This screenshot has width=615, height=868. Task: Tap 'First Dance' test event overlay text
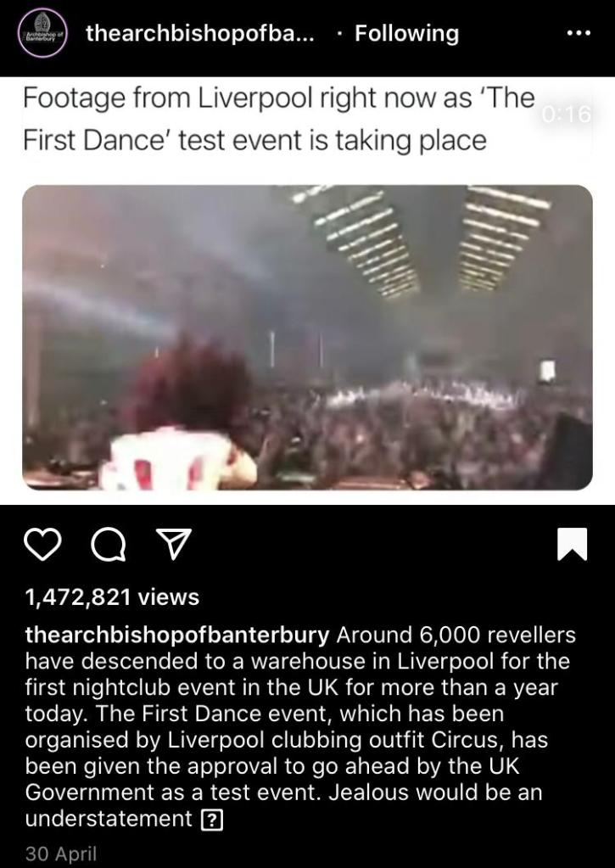(254, 140)
